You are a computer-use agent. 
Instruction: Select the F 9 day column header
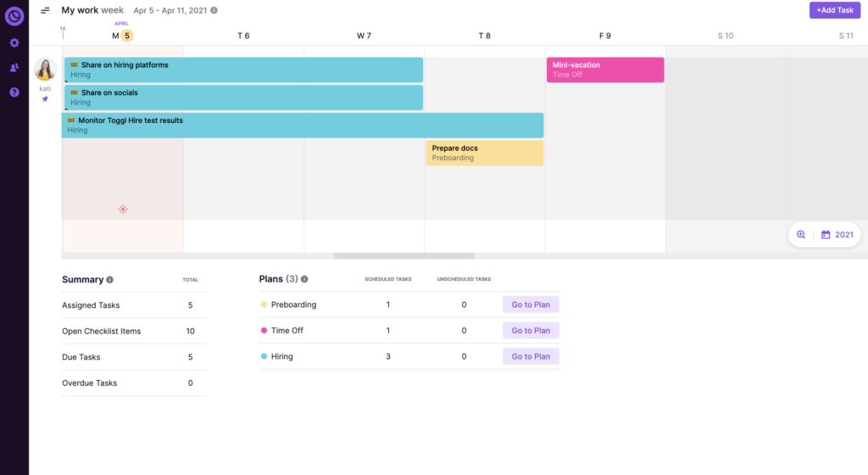pyautogui.click(x=604, y=36)
